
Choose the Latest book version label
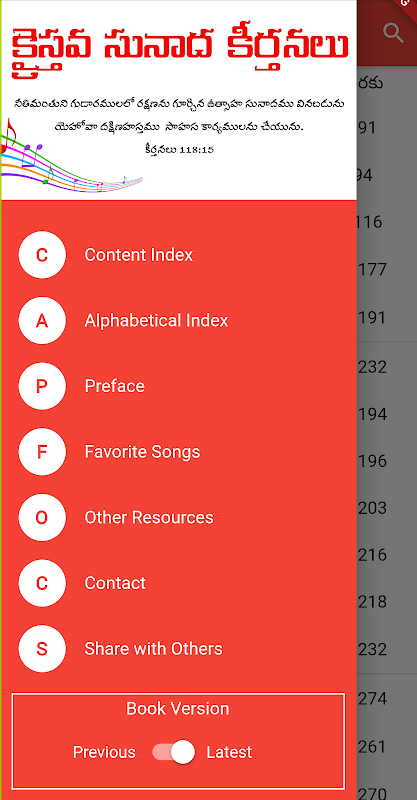229,752
